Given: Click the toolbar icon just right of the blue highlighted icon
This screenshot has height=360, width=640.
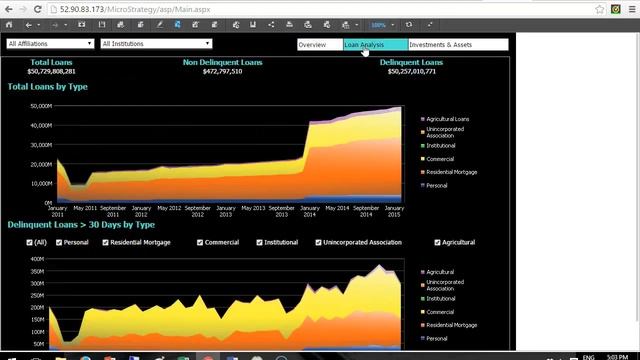Looking at the screenshot, I should click(x=196, y=25).
